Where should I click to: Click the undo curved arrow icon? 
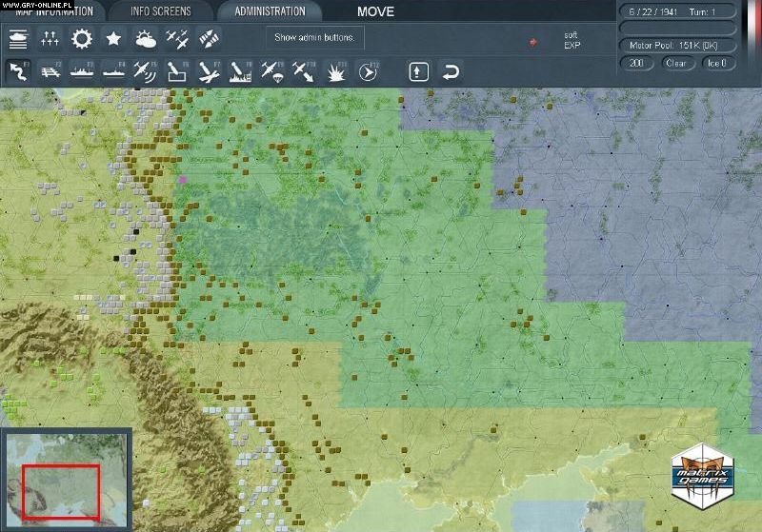point(451,71)
